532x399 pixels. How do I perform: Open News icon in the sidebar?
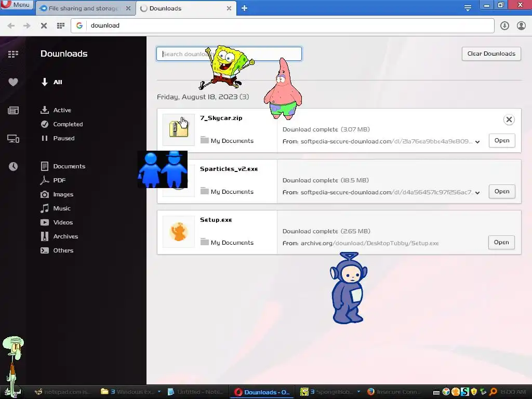pyautogui.click(x=13, y=110)
